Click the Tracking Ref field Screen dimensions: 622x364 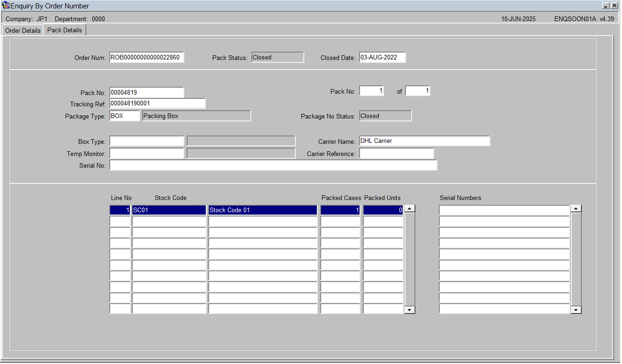(x=157, y=104)
